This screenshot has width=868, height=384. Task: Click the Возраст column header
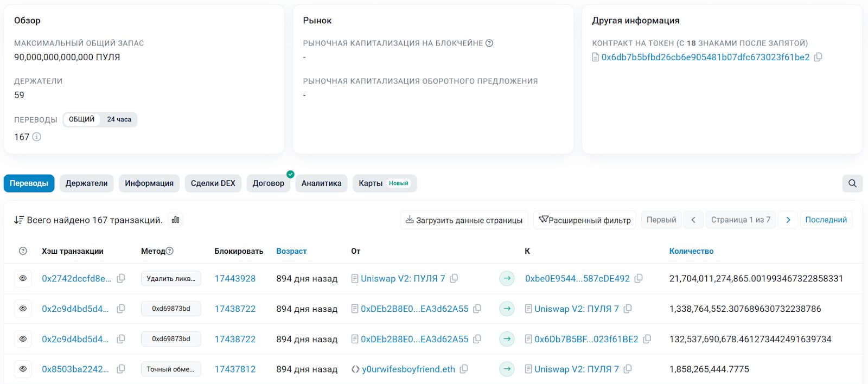point(291,251)
